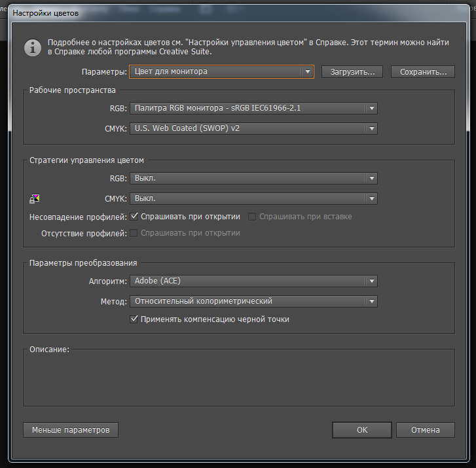Toggle missing profiles Спрашивать при открытии checkbox

coord(134,233)
